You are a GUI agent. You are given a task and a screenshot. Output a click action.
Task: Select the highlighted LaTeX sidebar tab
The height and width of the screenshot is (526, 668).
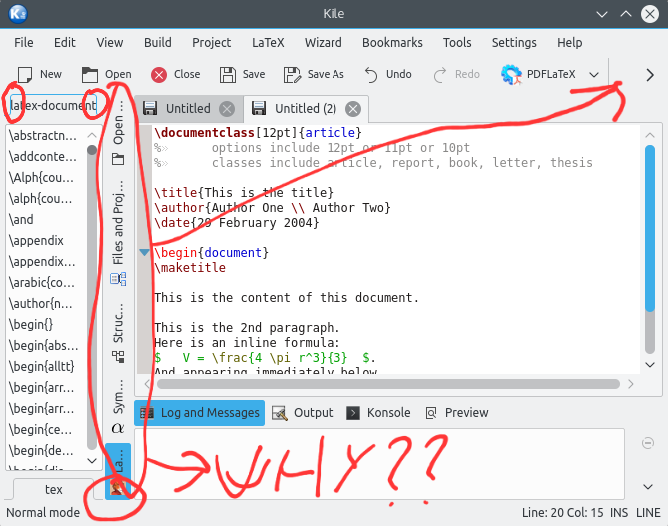click(118, 471)
